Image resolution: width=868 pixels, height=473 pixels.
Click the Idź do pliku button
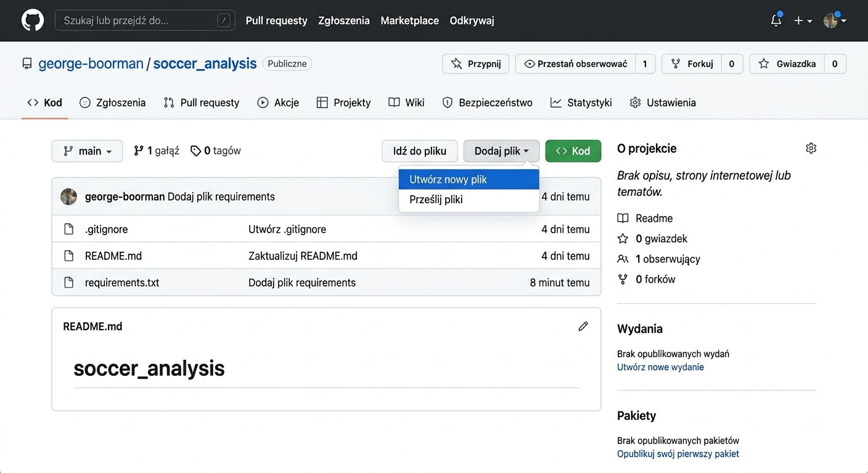coord(420,151)
